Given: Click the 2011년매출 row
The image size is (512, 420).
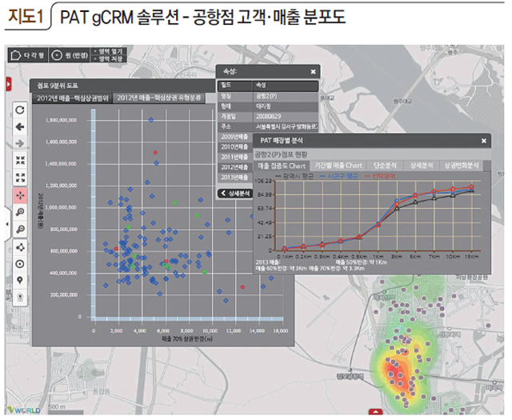Looking at the screenshot, I should click(x=235, y=157).
